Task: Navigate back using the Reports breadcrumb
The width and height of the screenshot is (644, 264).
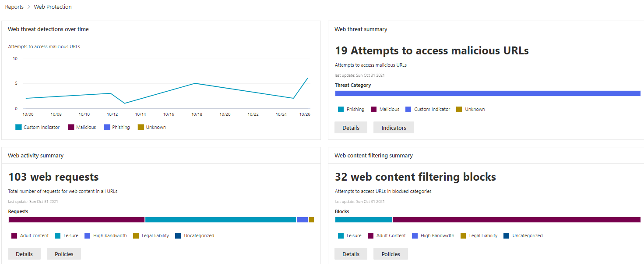Action: click(x=14, y=7)
